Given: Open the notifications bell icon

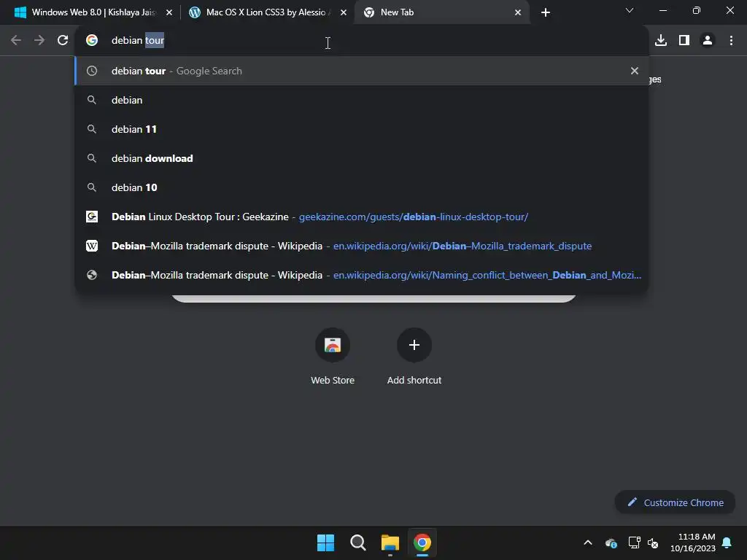Looking at the screenshot, I should click(x=727, y=542).
